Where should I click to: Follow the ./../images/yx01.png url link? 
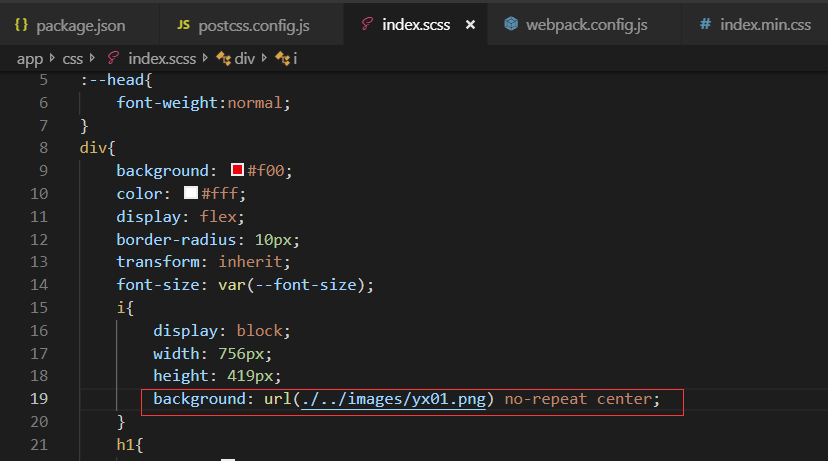coord(394,399)
